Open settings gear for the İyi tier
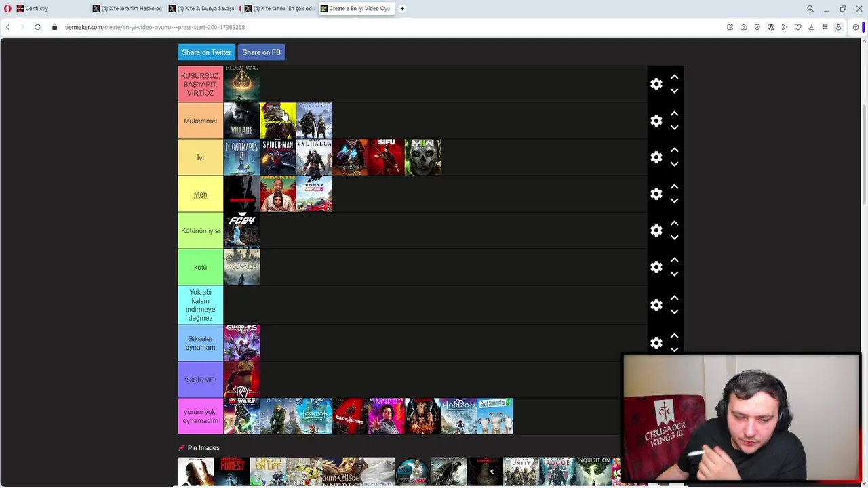 656,157
